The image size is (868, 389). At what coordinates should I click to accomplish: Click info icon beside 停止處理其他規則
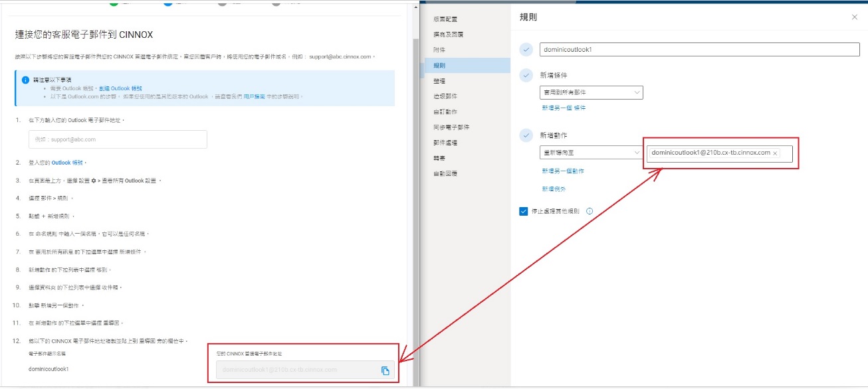tap(590, 212)
